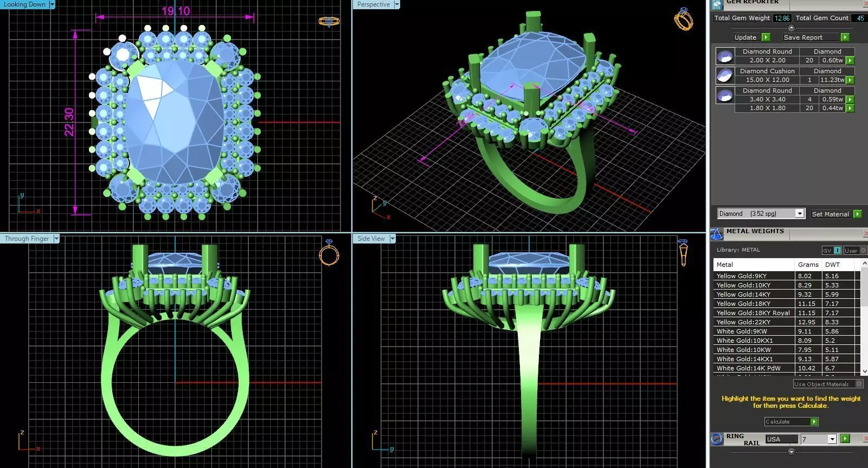Click the Grams column header
This screenshot has height=468, width=868.
click(x=808, y=265)
